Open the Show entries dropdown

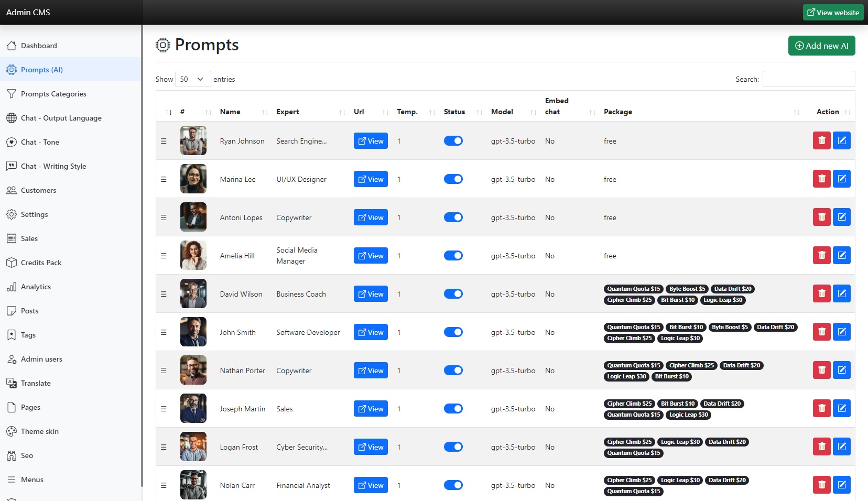pyautogui.click(x=192, y=79)
